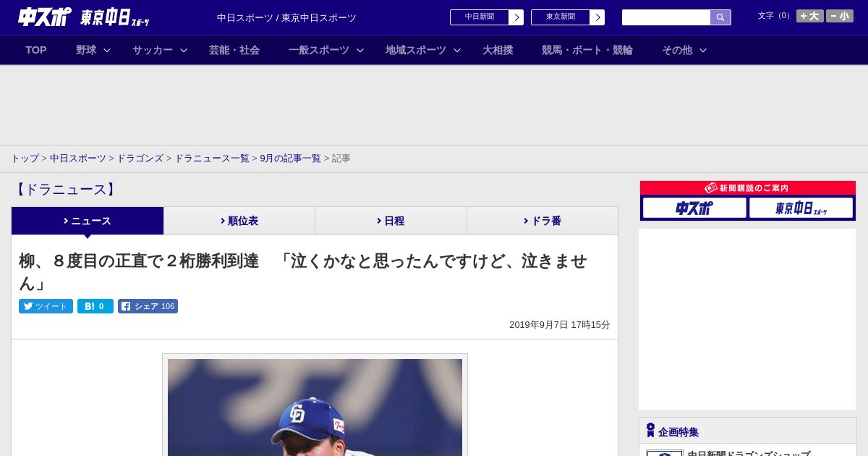
Task: Click 新聞購読のご案内 red banner
Action: 748,188
